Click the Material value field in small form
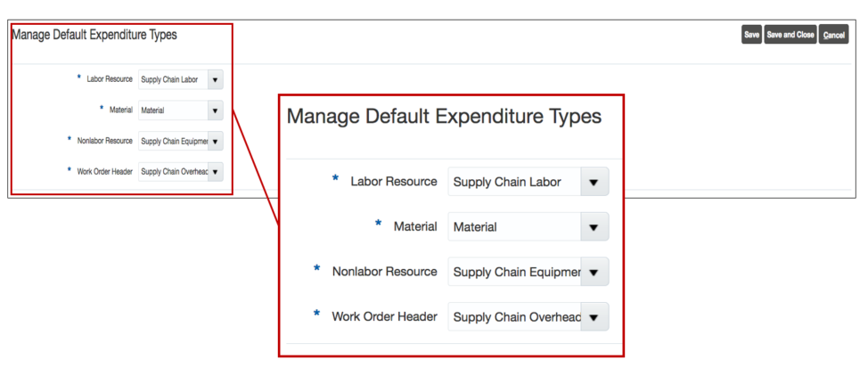This screenshot has width=868, height=368. pos(172,111)
